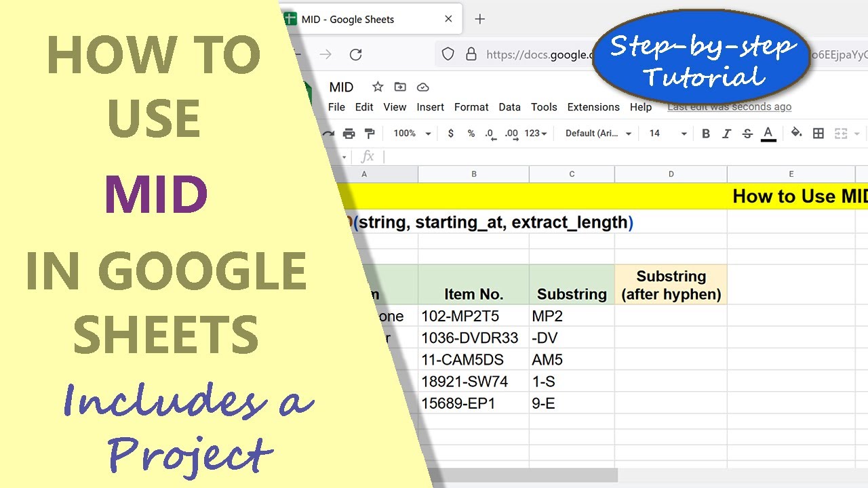This screenshot has height=488, width=868.
Task: Select cell containing 11-CAM5DS
Action: click(x=473, y=360)
